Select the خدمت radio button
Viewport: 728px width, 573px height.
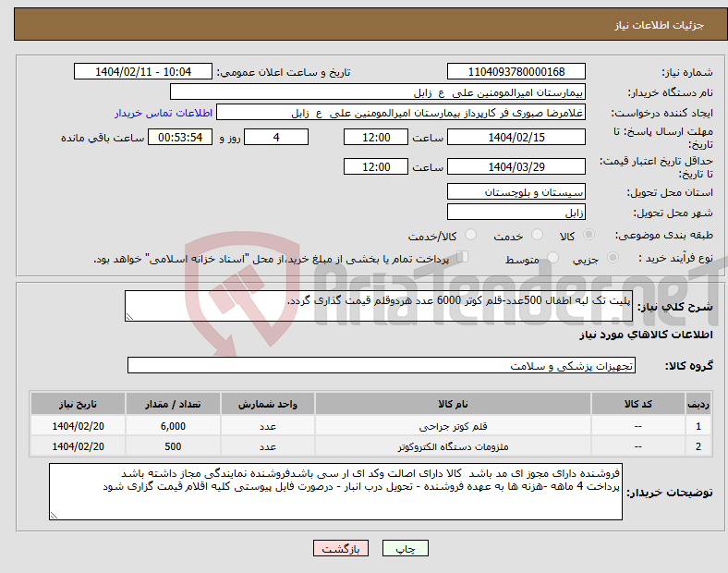(x=537, y=235)
